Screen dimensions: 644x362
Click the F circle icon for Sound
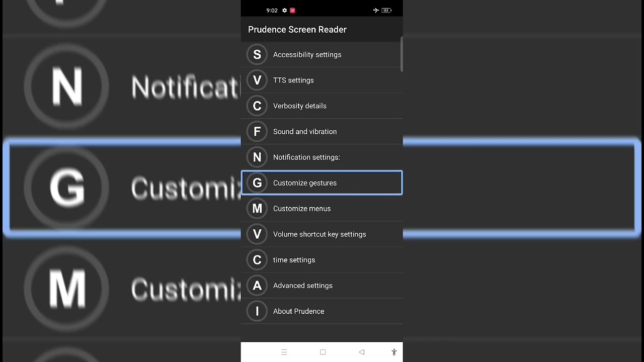[x=257, y=131]
